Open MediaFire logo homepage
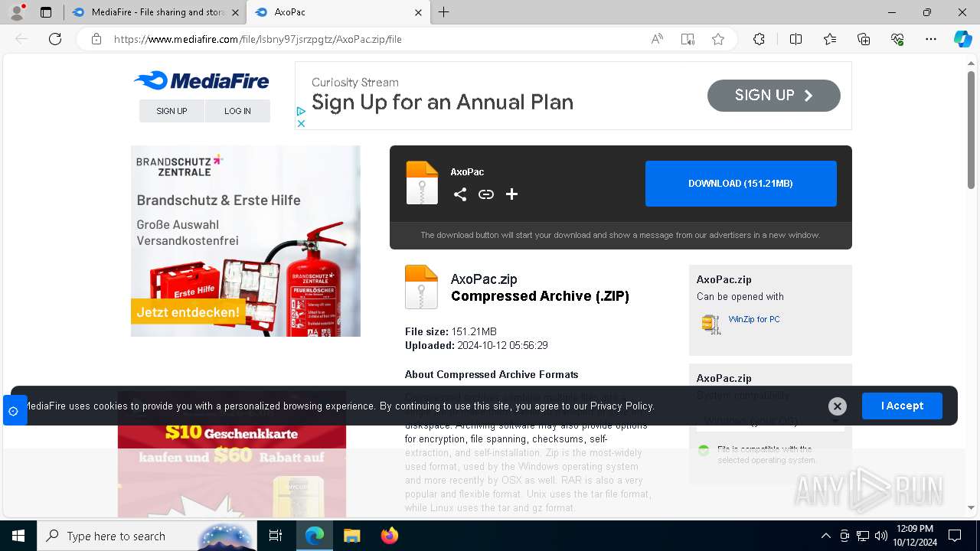 pos(201,80)
